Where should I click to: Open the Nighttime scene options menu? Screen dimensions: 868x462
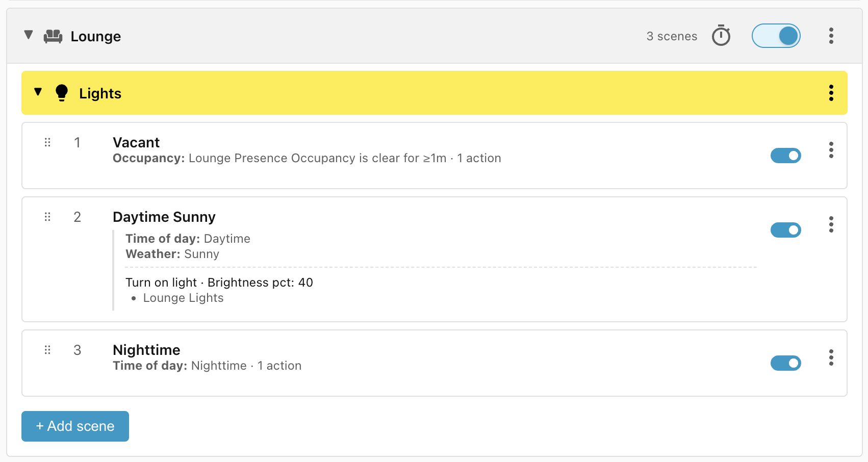pos(831,357)
